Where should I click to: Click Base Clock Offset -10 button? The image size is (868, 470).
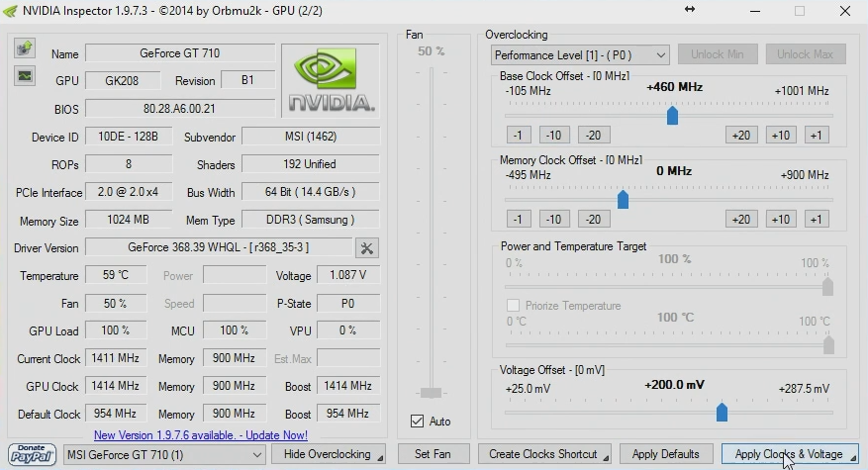tap(554, 136)
